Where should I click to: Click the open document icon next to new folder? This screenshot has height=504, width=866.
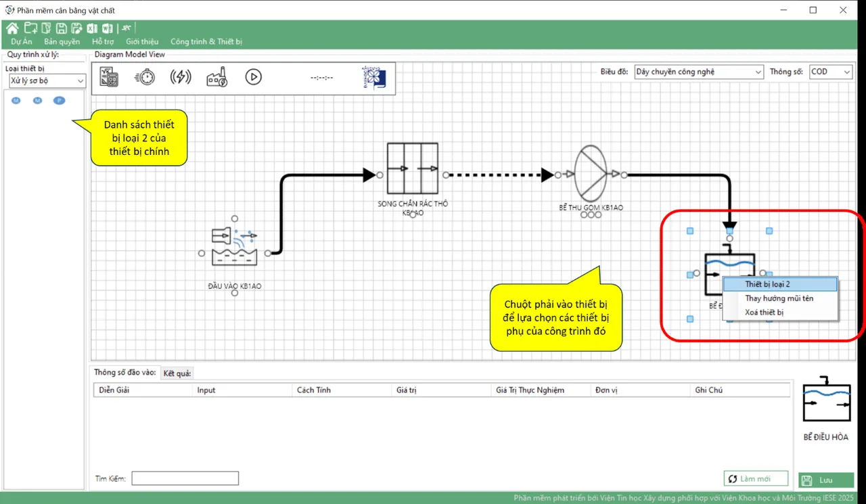point(46,28)
